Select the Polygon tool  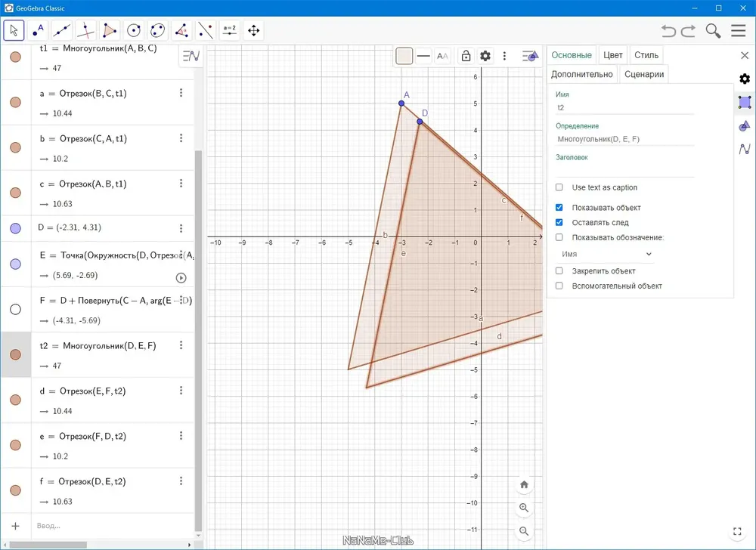click(110, 31)
